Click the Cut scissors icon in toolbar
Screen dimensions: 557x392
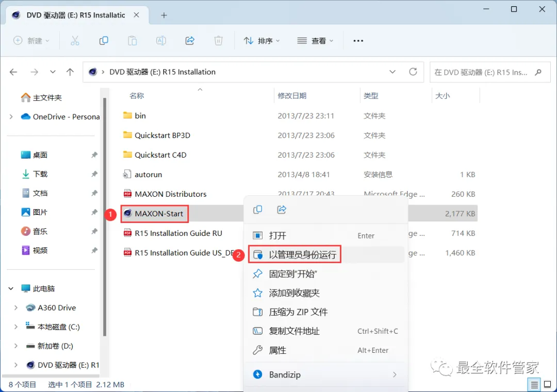(x=75, y=41)
